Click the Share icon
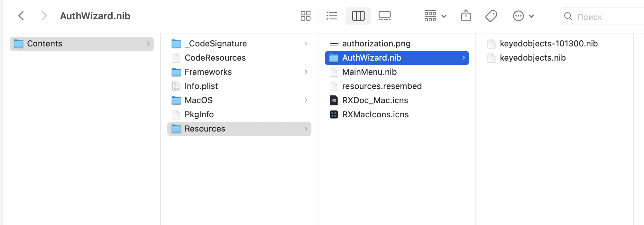 point(466,16)
